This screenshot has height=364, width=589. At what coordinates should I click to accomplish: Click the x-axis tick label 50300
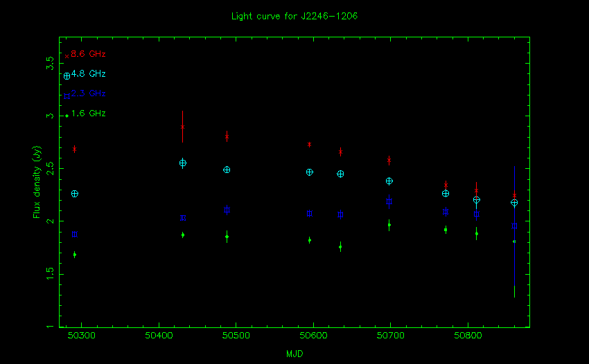tap(82, 336)
